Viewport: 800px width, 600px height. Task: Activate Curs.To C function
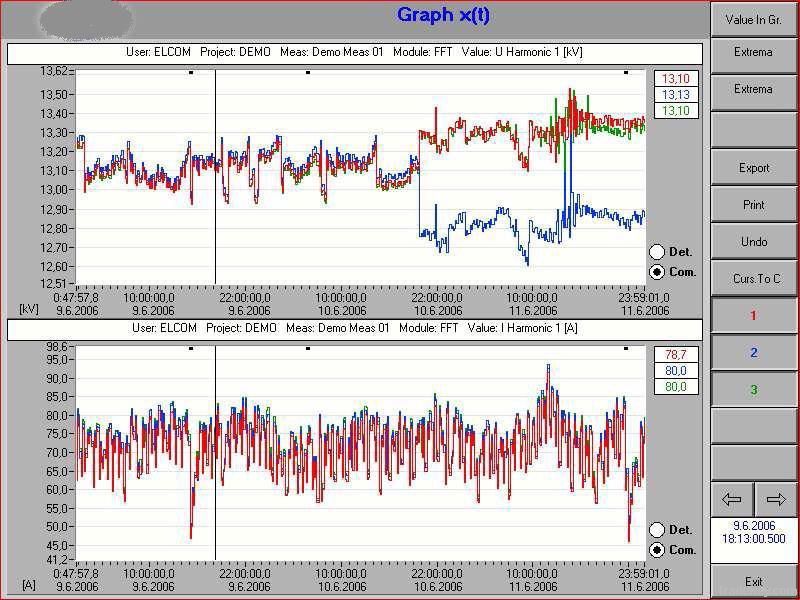click(753, 278)
